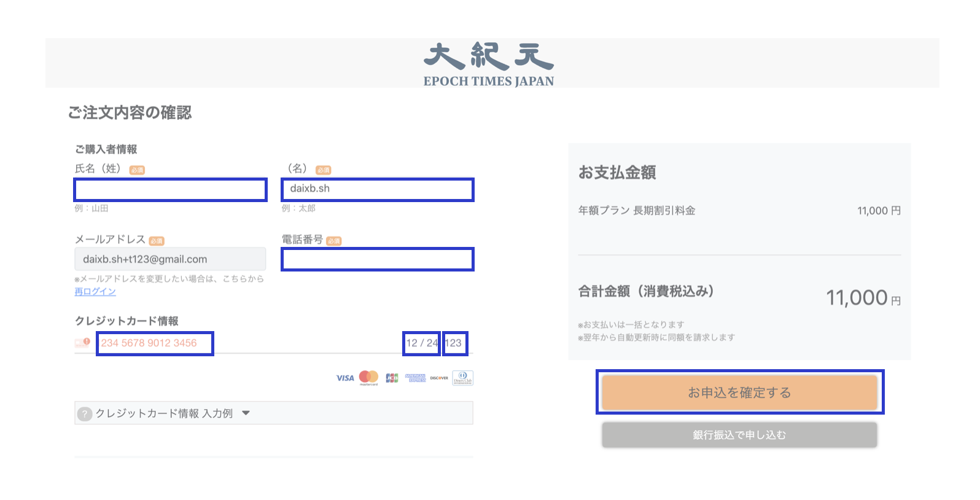The height and width of the screenshot is (500, 980).
Task: Click the 合計金額（消費税込み） label
Action: pyautogui.click(x=646, y=291)
